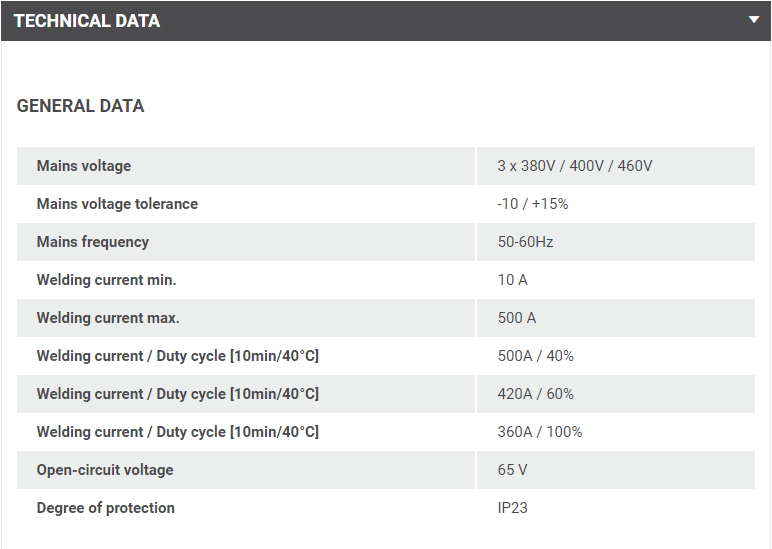Screen dimensions: 772x549
Task: Click the 420A / 60% duty cycle value
Action: point(535,394)
